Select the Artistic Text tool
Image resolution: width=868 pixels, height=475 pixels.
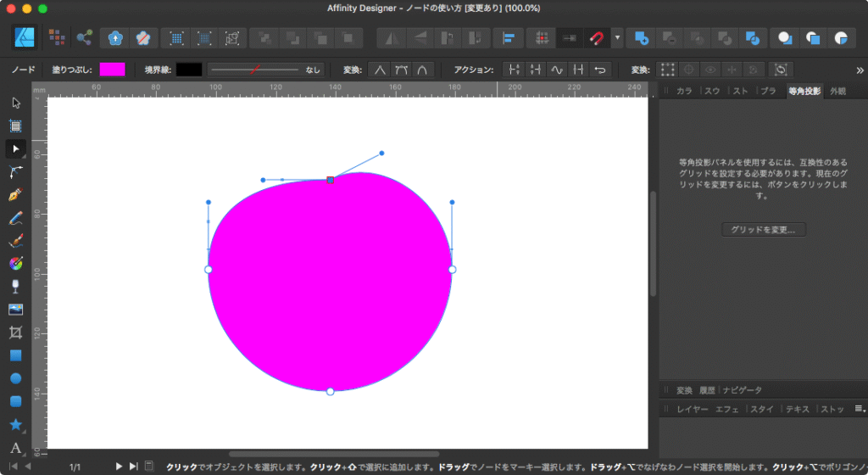pyautogui.click(x=15, y=447)
